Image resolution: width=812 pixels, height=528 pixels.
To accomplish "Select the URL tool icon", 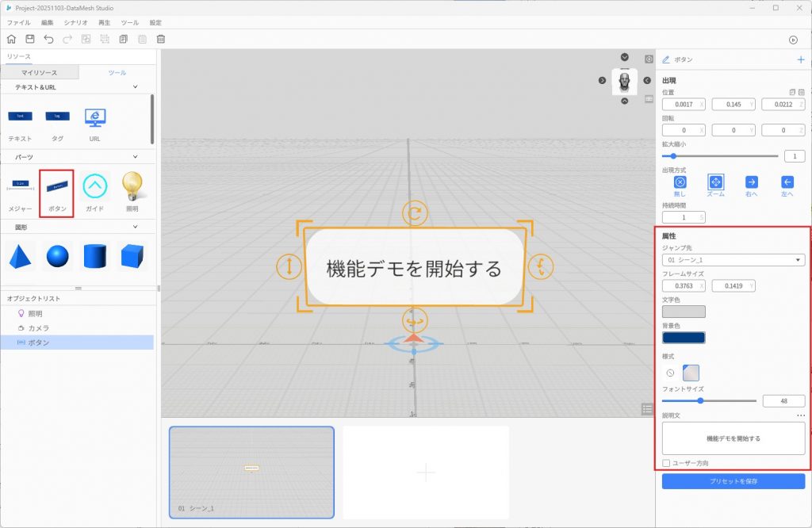I will point(95,117).
